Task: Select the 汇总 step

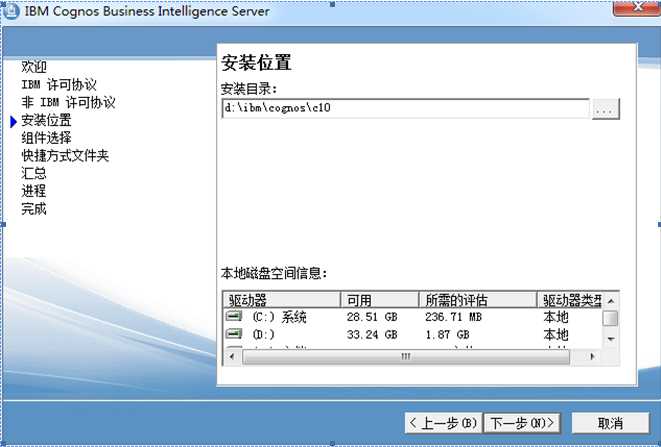Action: [x=34, y=173]
